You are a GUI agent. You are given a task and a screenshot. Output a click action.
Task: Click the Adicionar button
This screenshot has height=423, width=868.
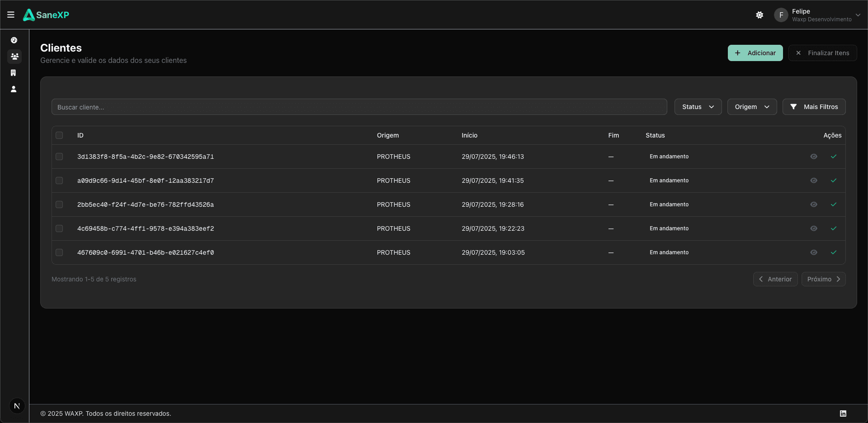[x=755, y=53]
